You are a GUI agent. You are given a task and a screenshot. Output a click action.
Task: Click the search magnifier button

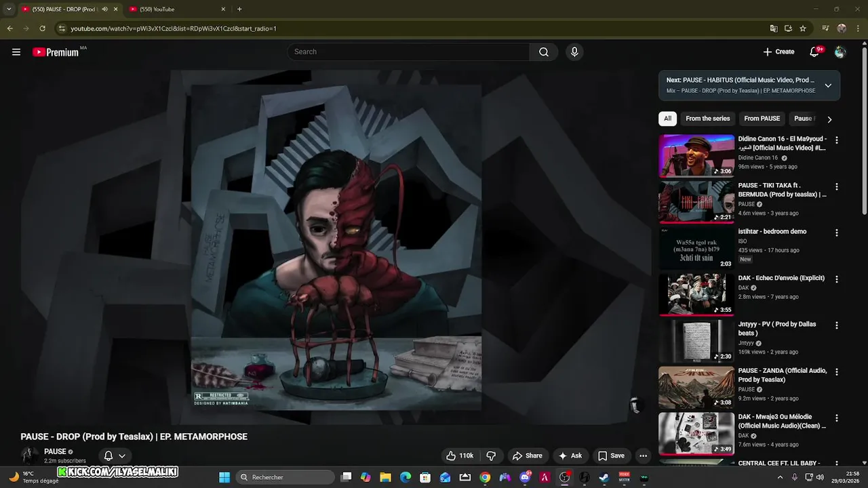tap(544, 52)
